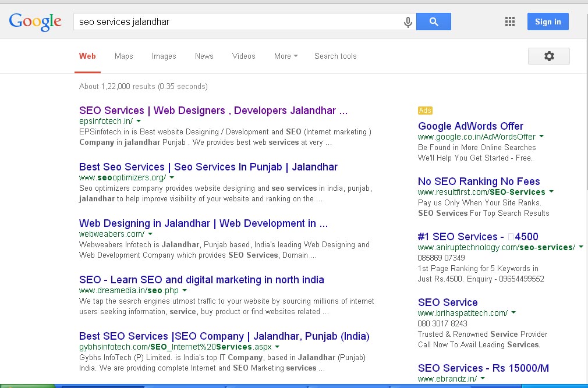Open the No SEO Ranking No Fees ad

pos(479,181)
